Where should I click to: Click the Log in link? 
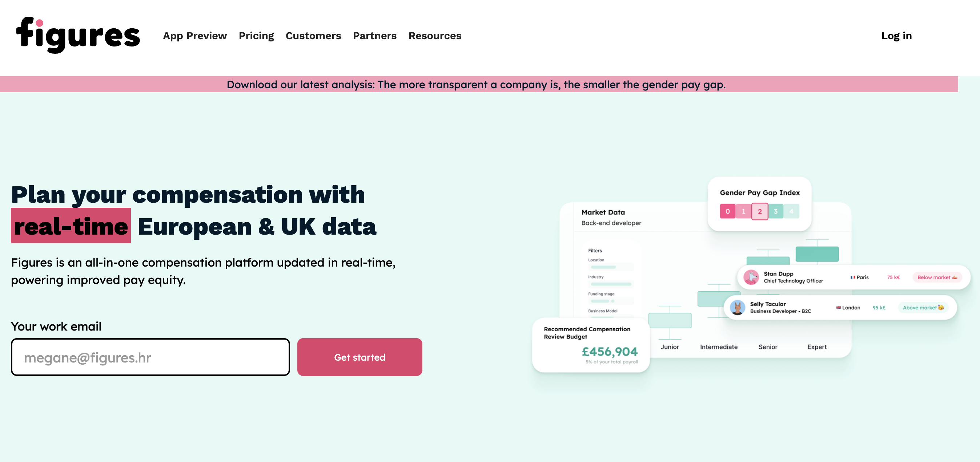click(896, 36)
